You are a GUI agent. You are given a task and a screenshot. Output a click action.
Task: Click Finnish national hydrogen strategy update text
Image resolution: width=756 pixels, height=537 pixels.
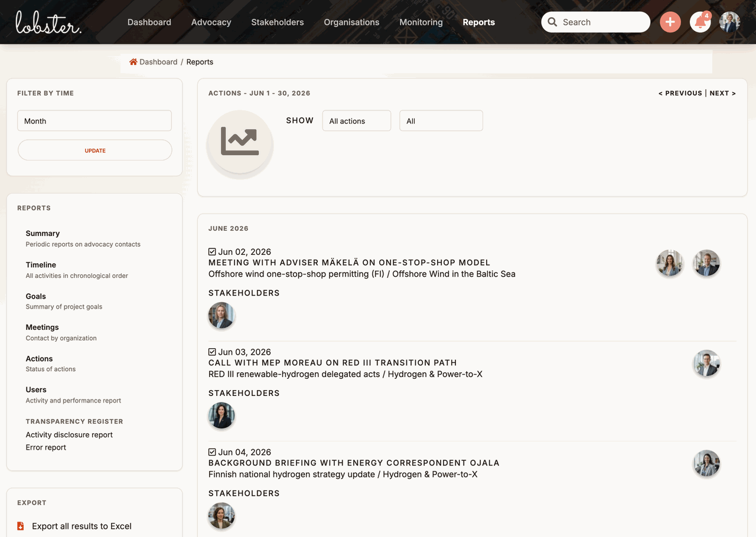292,474
